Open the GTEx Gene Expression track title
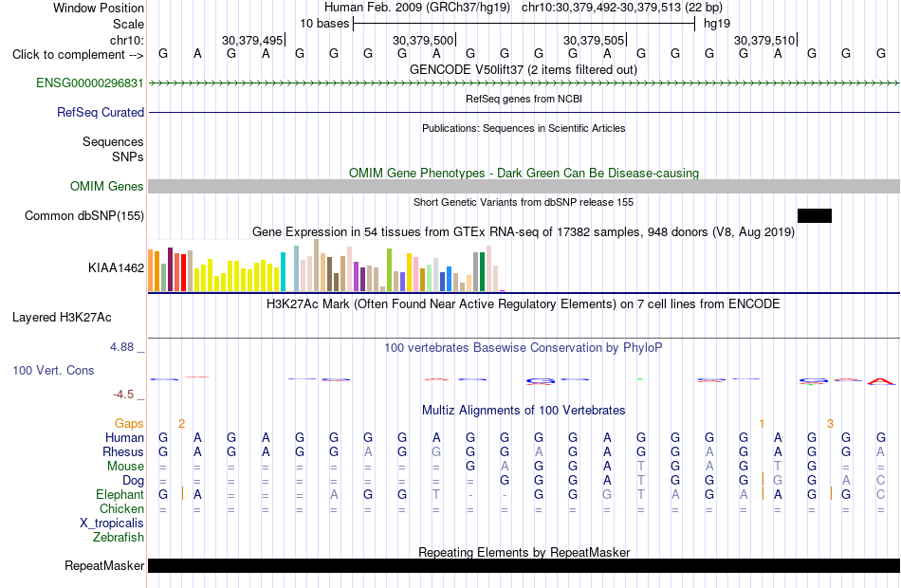Viewport: 901px width, 588px height. pyautogui.click(x=523, y=231)
